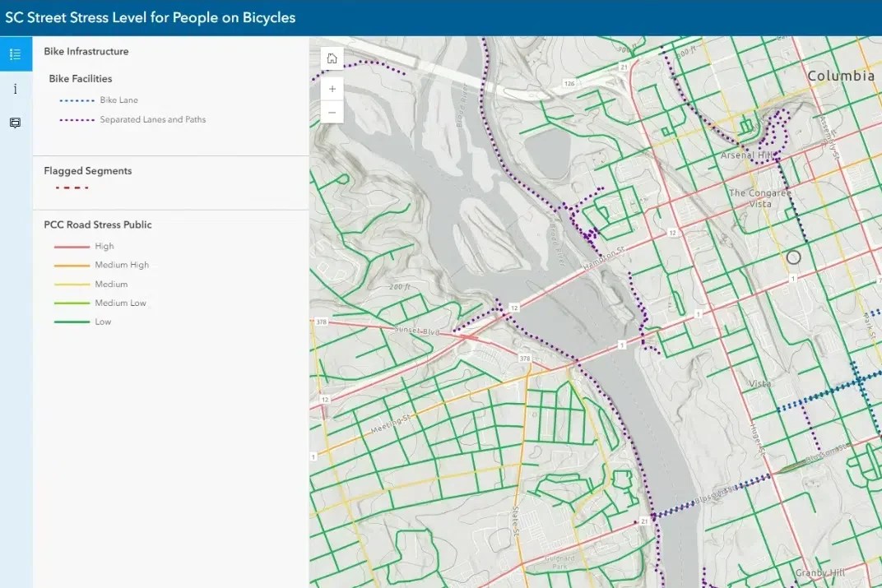This screenshot has height=588, width=882.
Task: Click the Bike Infrastructure heading
Action: pos(86,52)
